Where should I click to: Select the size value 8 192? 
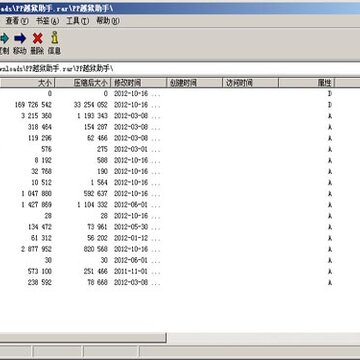pos(43,160)
